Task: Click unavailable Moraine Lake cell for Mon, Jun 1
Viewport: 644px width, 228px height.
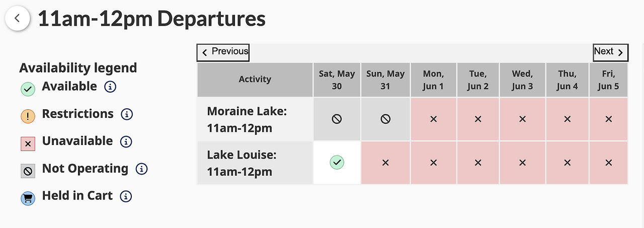Action: [x=433, y=119]
